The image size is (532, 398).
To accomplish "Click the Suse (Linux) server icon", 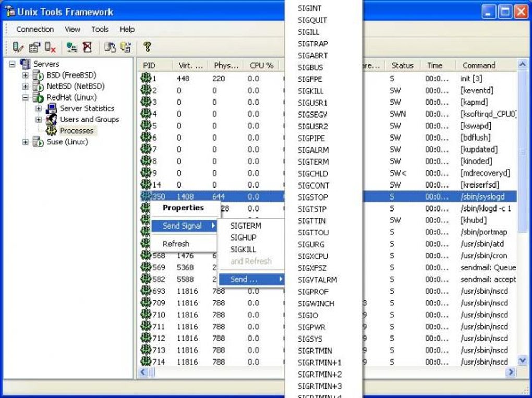I will click(x=38, y=142).
